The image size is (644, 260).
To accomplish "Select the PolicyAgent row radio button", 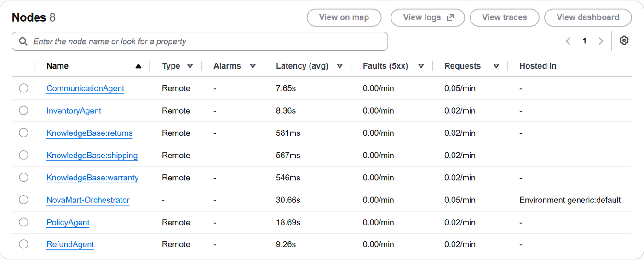I will pyautogui.click(x=23, y=222).
